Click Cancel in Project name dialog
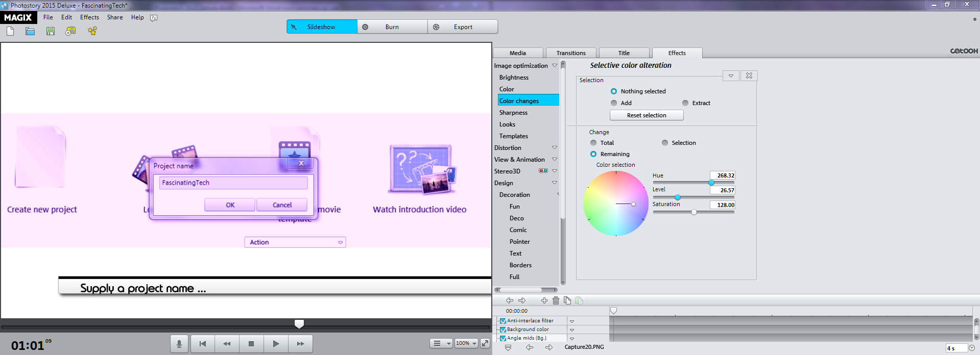Screen dimensions: 980x355 point(282,205)
